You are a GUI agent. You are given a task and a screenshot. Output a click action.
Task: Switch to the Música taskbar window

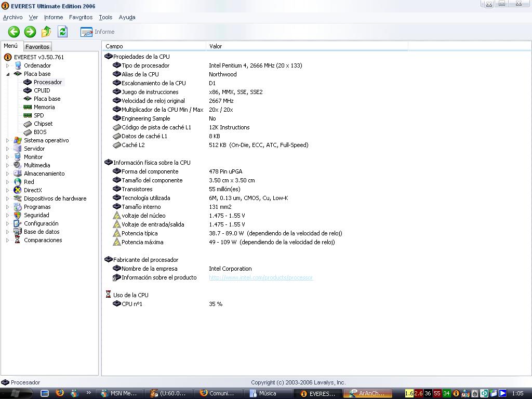(268, 394)
